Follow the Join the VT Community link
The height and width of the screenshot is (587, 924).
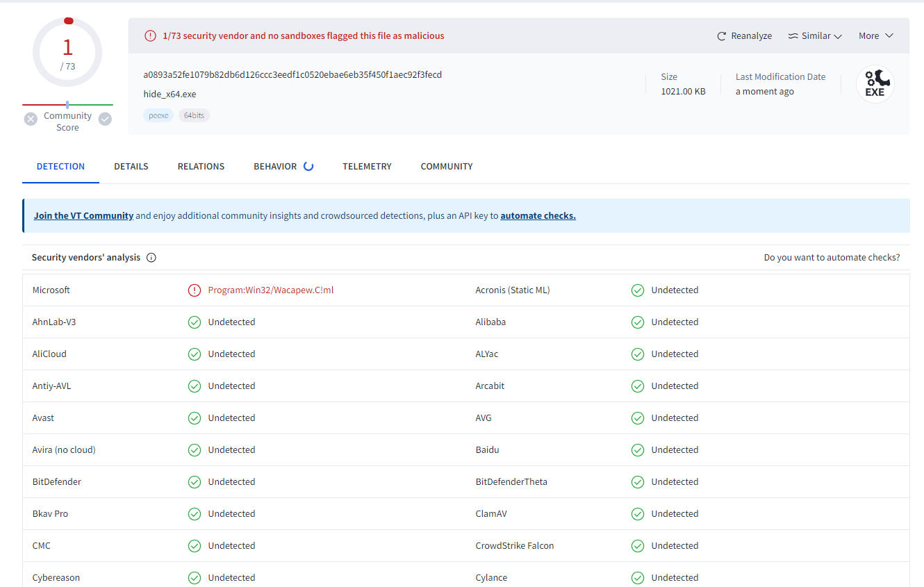(83, 216)
